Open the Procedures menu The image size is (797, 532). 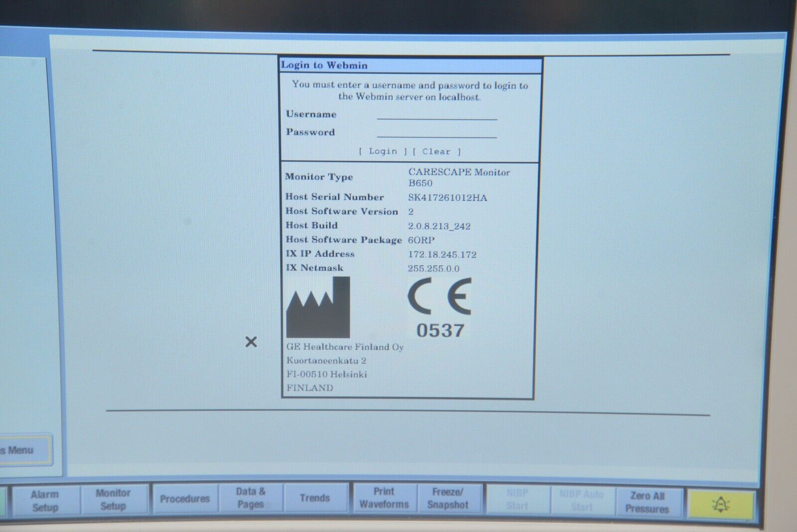click(x=185, y=498)
